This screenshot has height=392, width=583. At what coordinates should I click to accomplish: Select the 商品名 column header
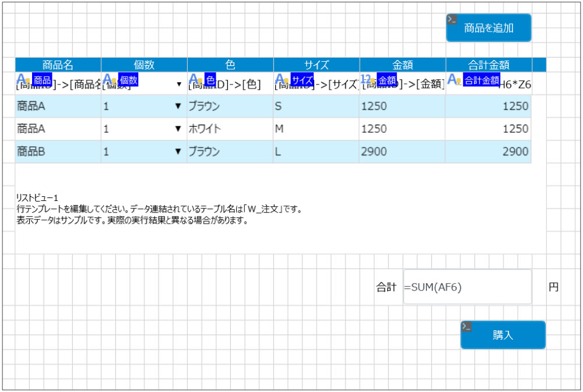click(x=58, y=65)
